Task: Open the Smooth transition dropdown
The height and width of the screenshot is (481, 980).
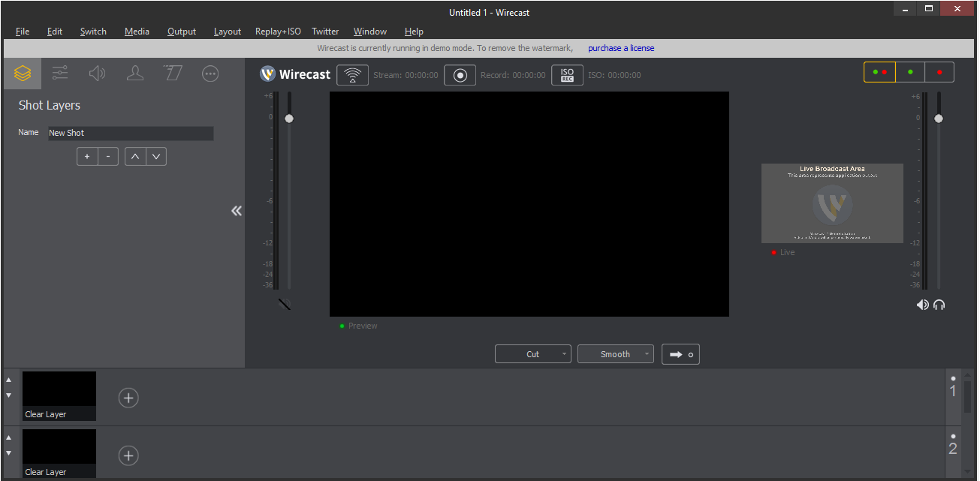Action: point(615,354)
